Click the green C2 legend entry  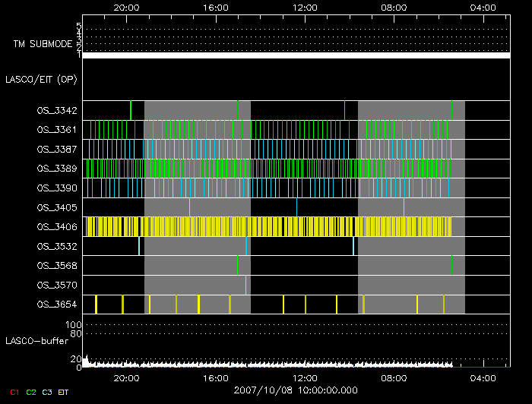click(31, 392)
